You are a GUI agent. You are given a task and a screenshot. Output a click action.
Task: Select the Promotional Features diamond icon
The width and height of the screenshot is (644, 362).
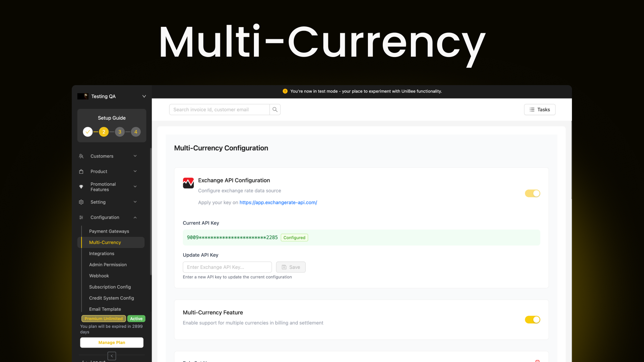coord(81,187)
